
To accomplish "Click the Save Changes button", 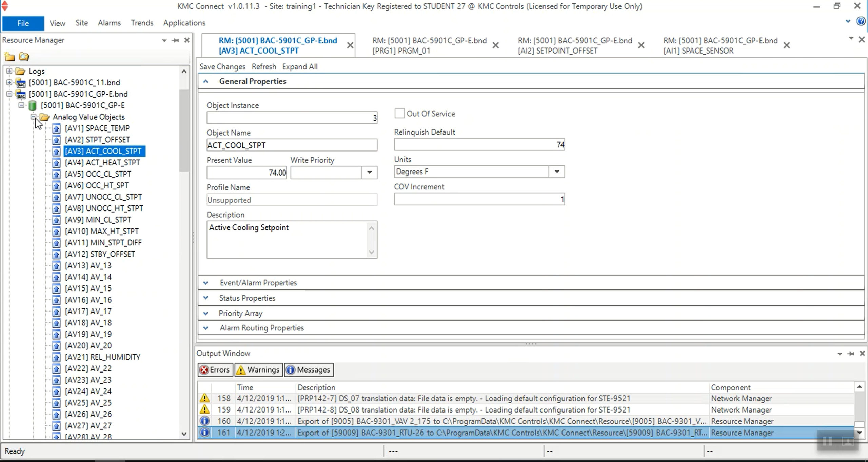I will click(222, 66).
